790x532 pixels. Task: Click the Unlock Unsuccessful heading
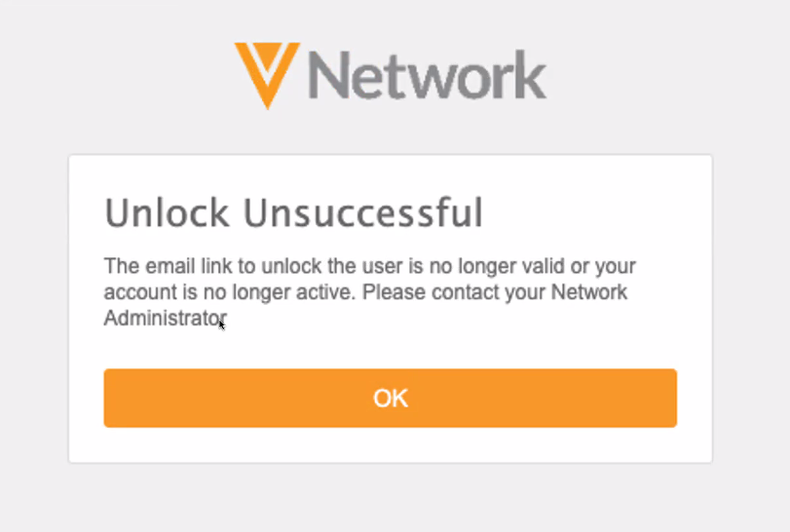click(293, 213)
